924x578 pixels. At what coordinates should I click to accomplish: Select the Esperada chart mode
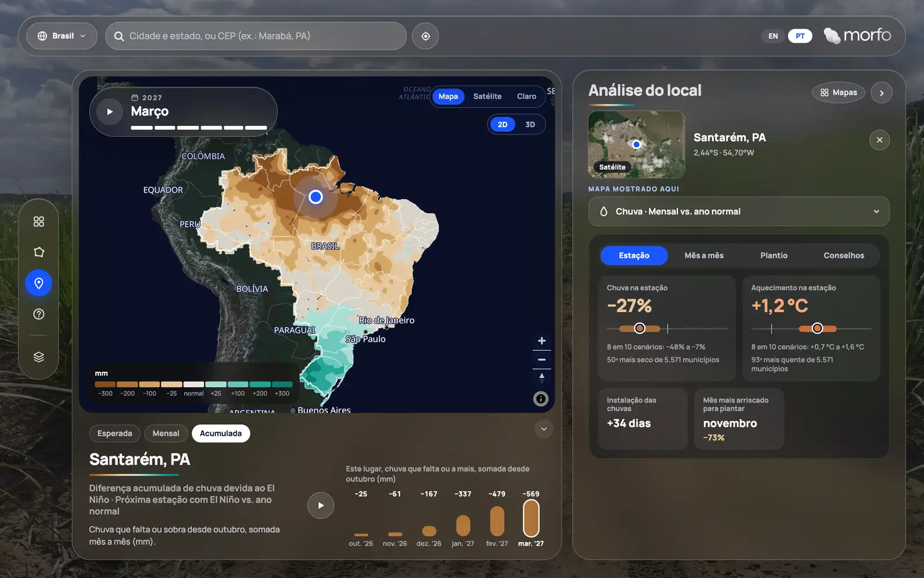(115, 433)
